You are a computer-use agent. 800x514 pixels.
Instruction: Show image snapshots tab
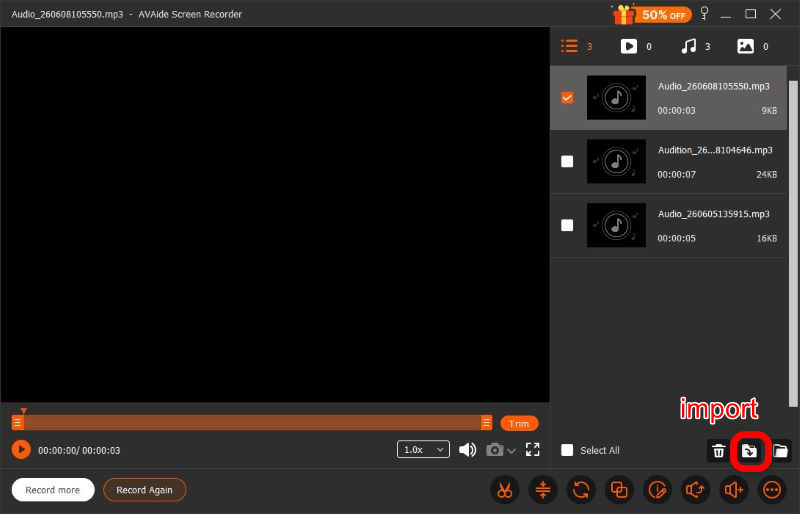coord(753,46)
